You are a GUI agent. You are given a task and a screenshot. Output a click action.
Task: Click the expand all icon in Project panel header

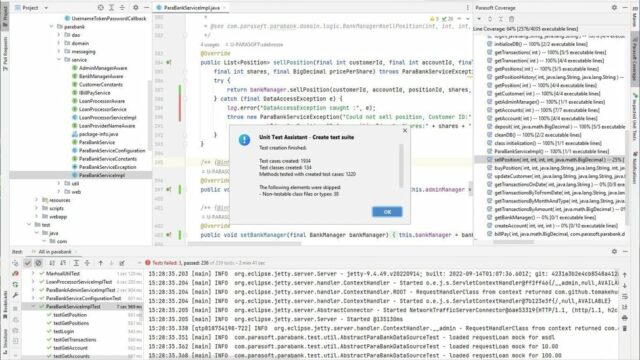pos(111,7)
